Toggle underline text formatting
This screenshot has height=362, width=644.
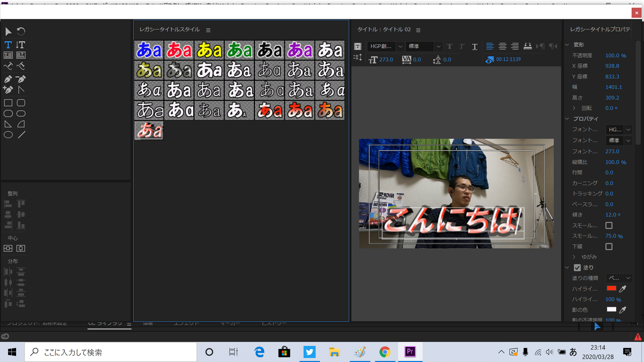474,47
